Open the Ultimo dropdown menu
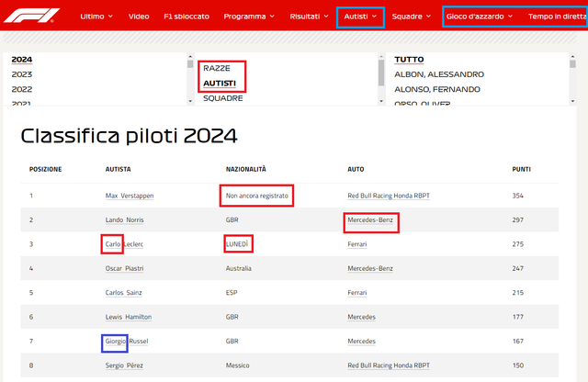This screenshot has width=588, height=382. pyautogui.click(x=96, y=17)
